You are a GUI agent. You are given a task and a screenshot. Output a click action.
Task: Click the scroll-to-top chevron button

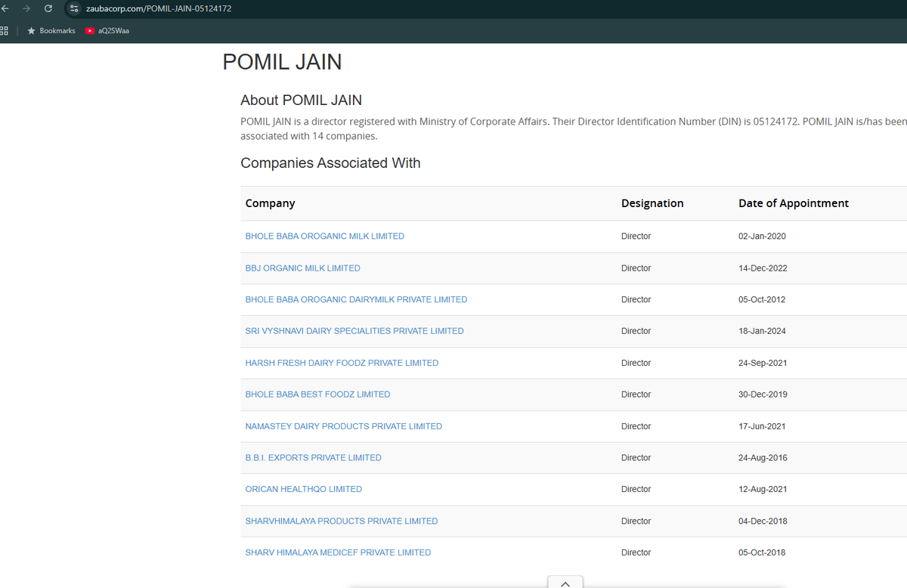566,582
